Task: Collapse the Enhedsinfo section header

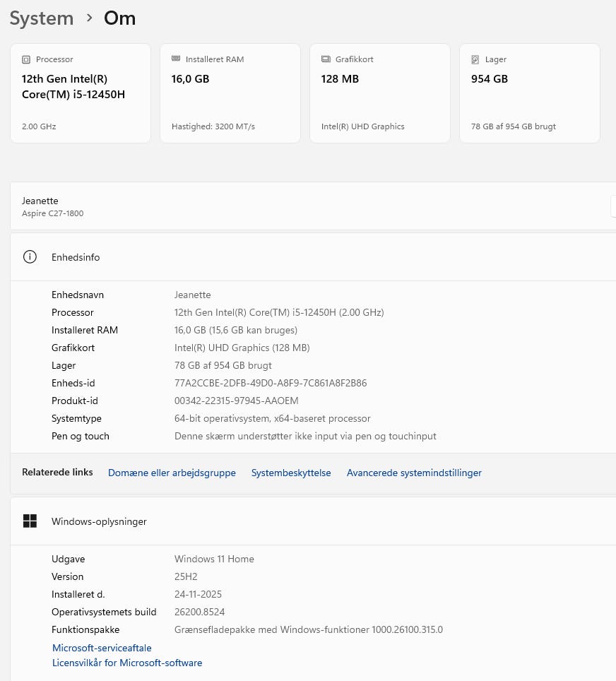Action: [x=313, y=257]
